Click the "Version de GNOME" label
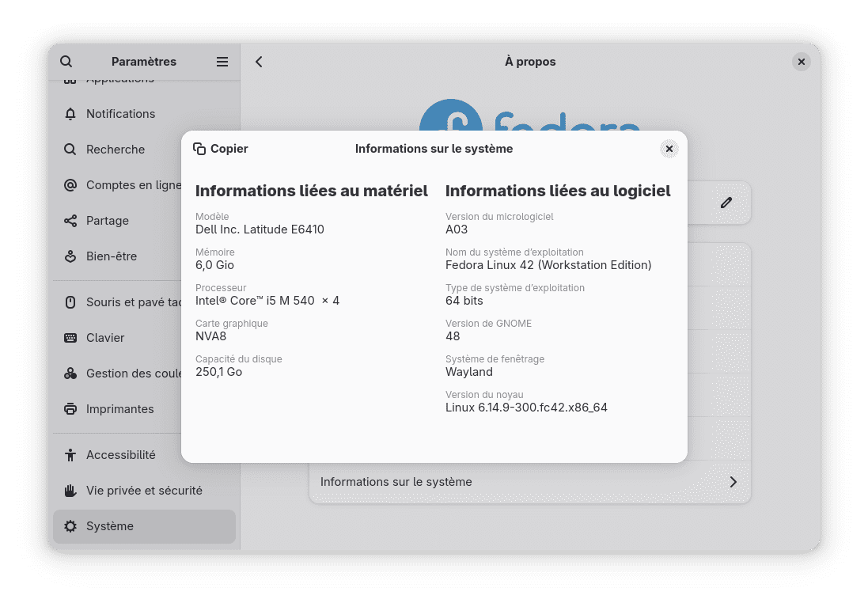Screen dimensions: 868x603 click(489, 324)
